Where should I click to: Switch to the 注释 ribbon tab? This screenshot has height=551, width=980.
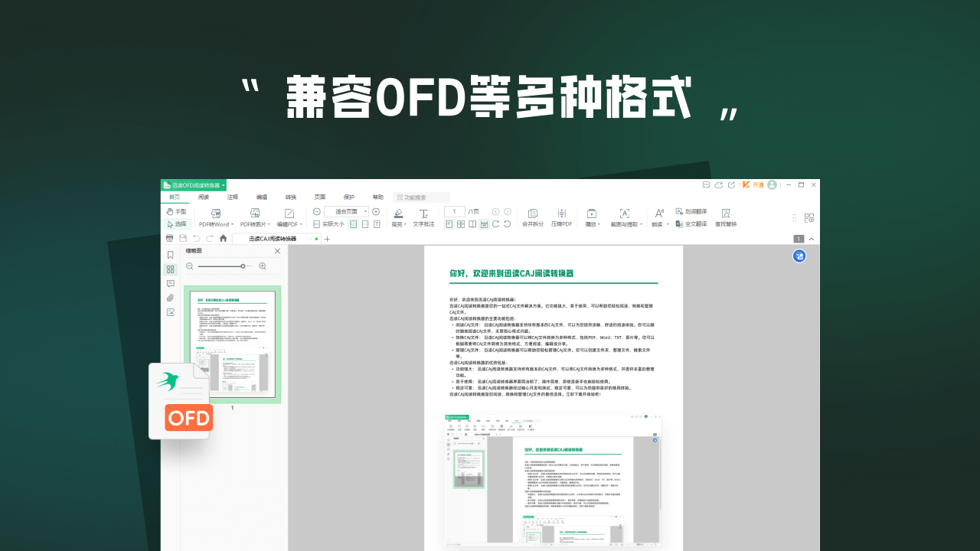click(233, 197)
